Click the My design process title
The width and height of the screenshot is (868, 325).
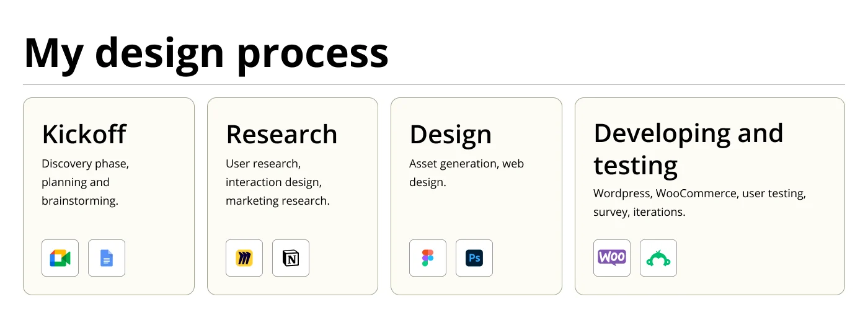[206, 53]
